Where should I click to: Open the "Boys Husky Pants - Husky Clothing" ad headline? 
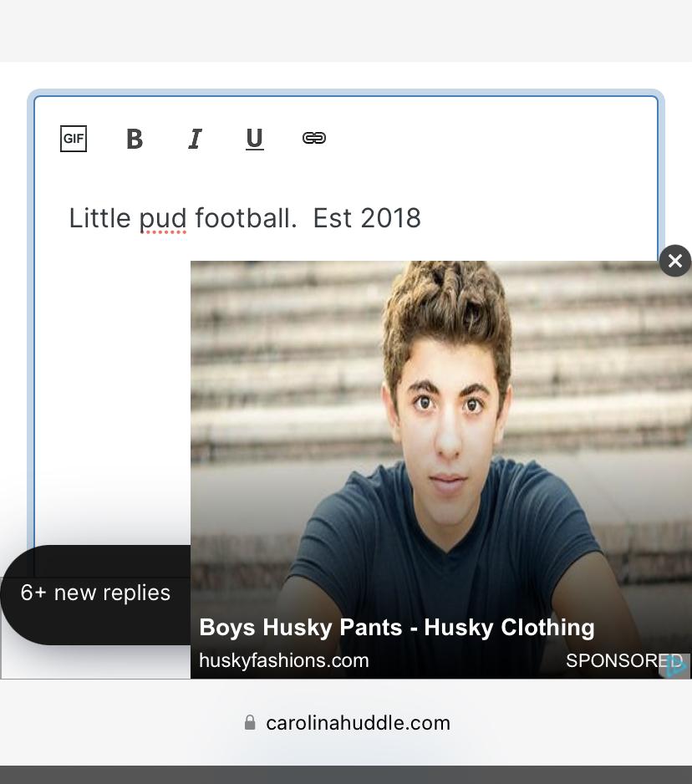click(x=397, y=628)
